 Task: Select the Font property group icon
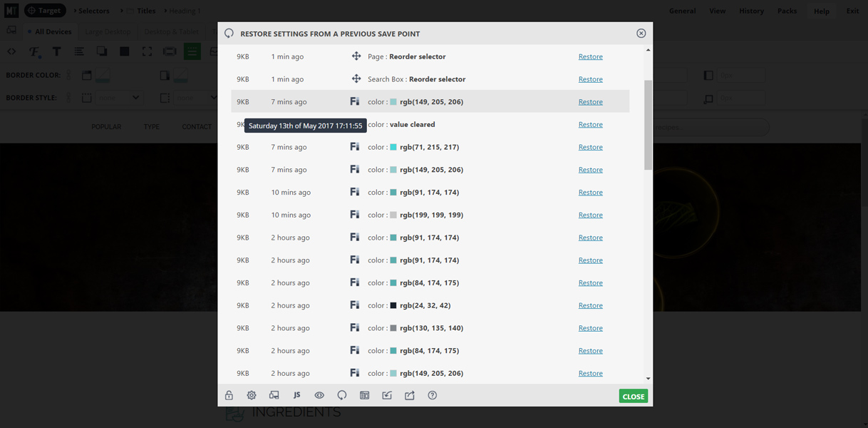click(x=34, y=51)
